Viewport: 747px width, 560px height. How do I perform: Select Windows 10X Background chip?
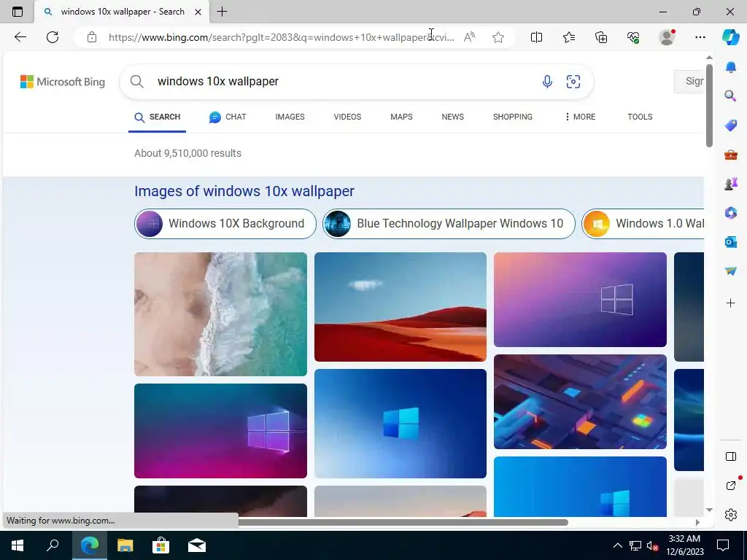(225, 223)
